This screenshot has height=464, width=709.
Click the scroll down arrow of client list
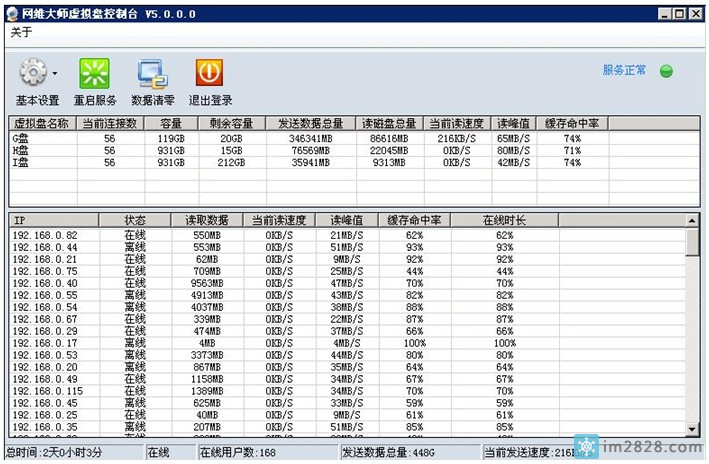(692, 429)
